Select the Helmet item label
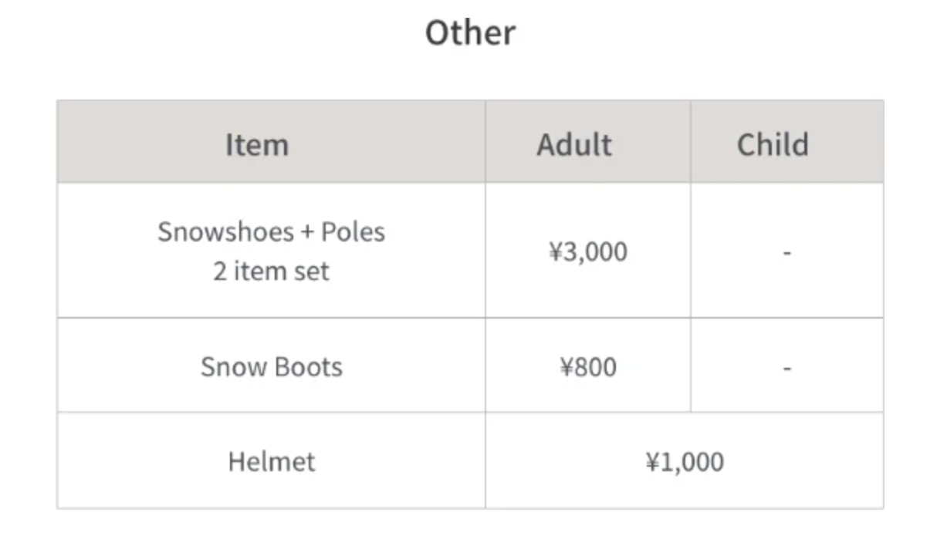This screenshot has height=560, width=937. click(271, 462)
